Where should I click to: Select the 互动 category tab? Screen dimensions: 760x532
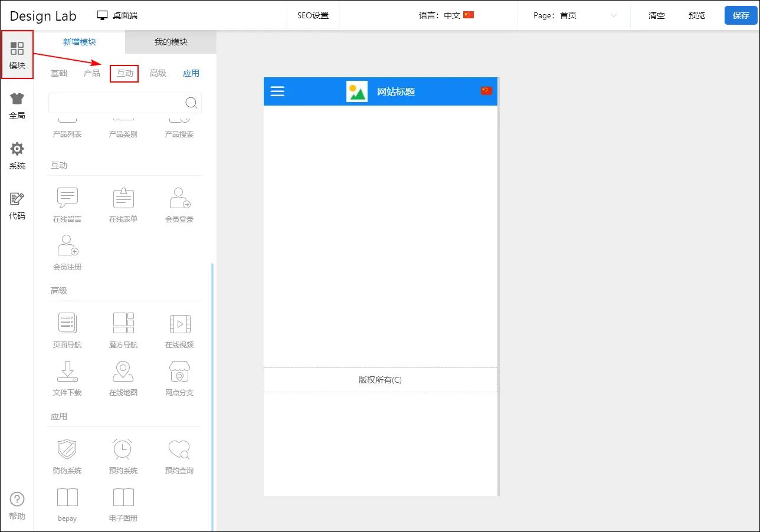pos(125,74)
